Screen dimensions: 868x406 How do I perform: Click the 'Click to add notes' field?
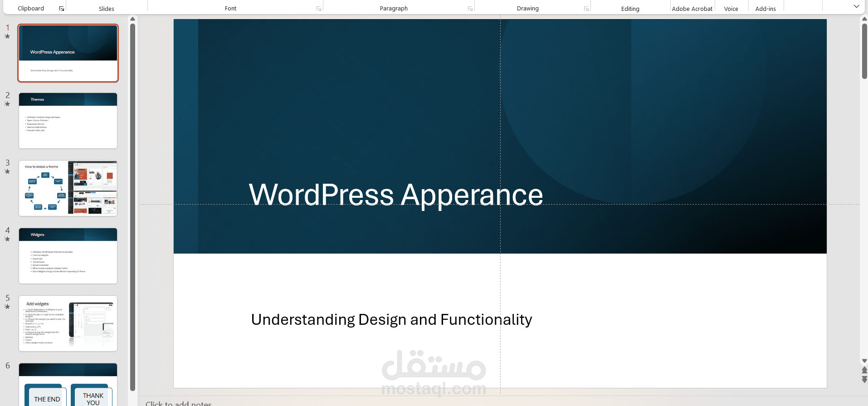[x=179, y=403]
